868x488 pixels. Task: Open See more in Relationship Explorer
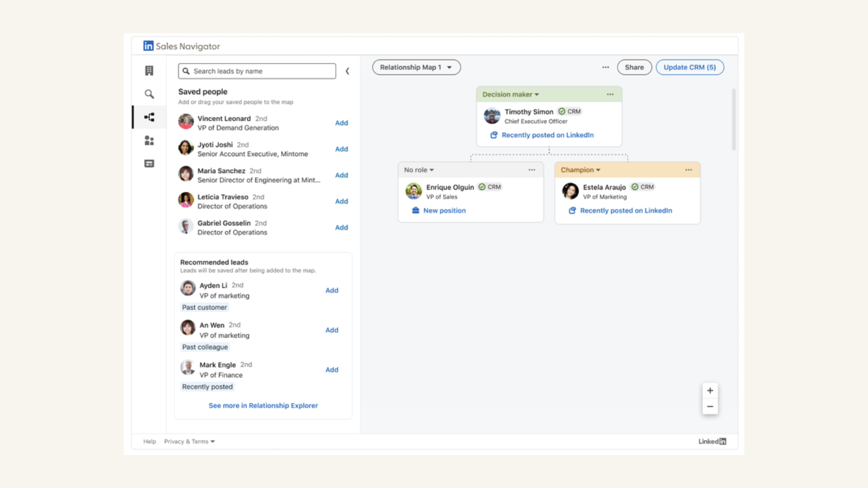(x=263, y=405)
